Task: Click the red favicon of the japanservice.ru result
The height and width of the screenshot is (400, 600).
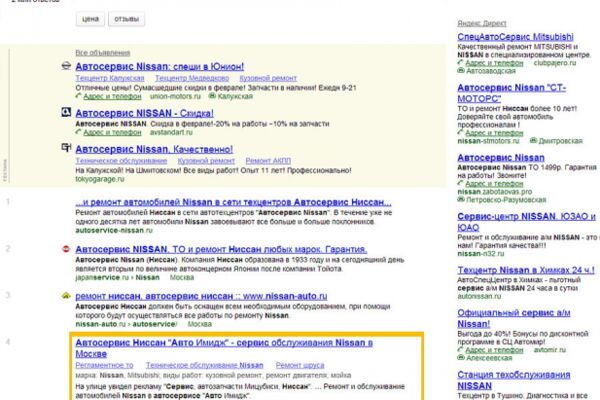Action: 66,249
